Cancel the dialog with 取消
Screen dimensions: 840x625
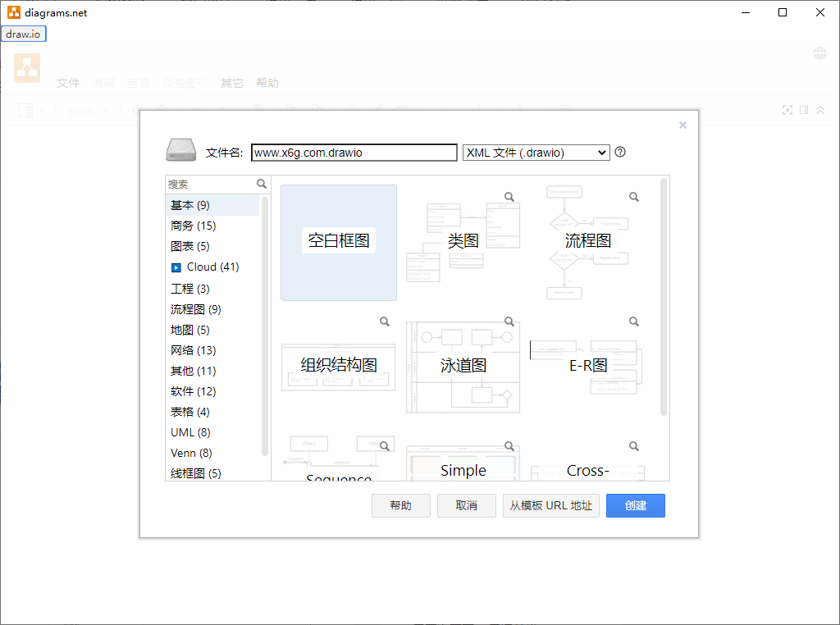466,505
